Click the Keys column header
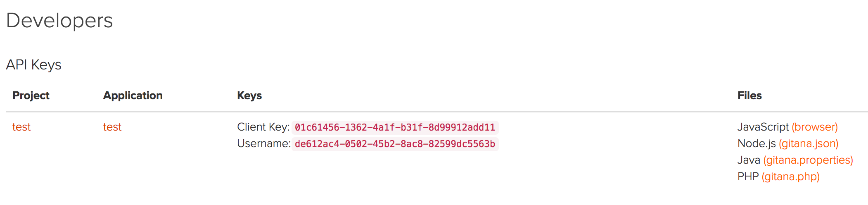 [249, 95]
